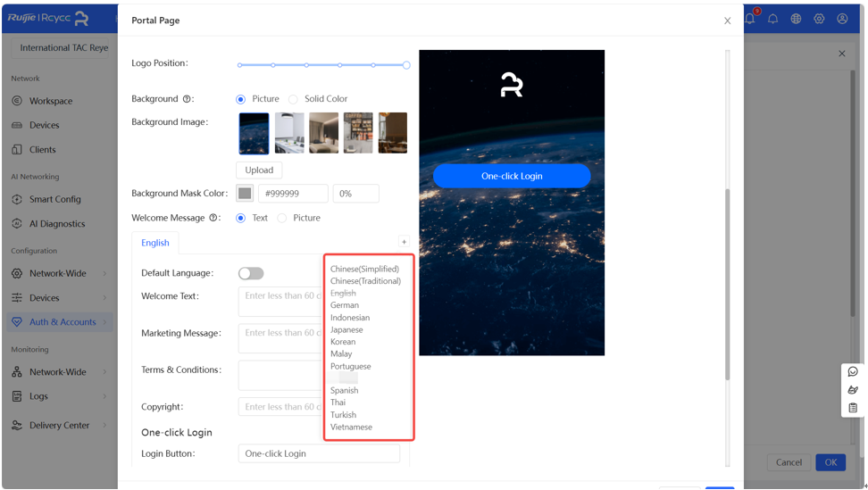Click the chat bubble floating icon
This screenshot has width=868, height=490.
pyautogui.click(x=853, y=371)
